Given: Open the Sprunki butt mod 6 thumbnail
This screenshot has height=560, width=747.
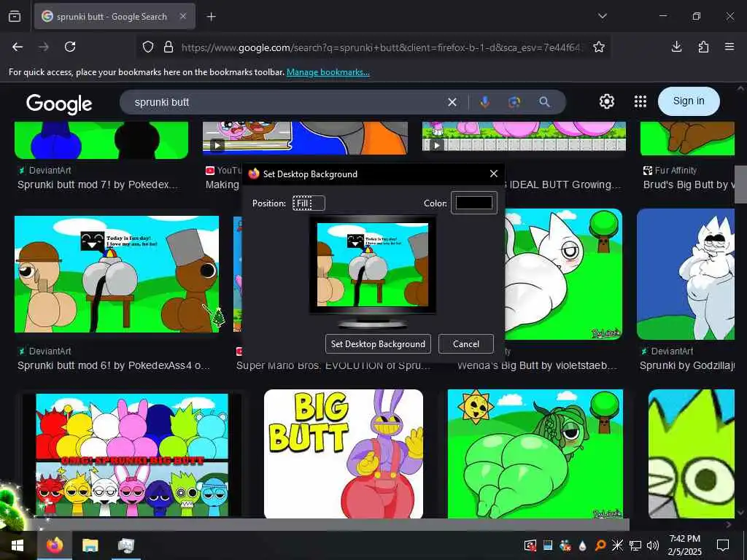Looking at the screenshot, I should click(117, 274).
